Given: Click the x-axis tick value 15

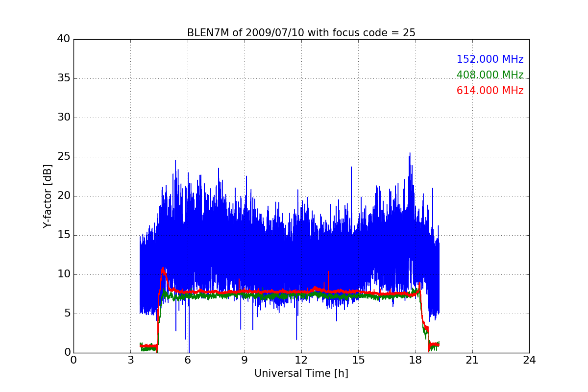Looking at the screenshot, I should coord(358,360).
